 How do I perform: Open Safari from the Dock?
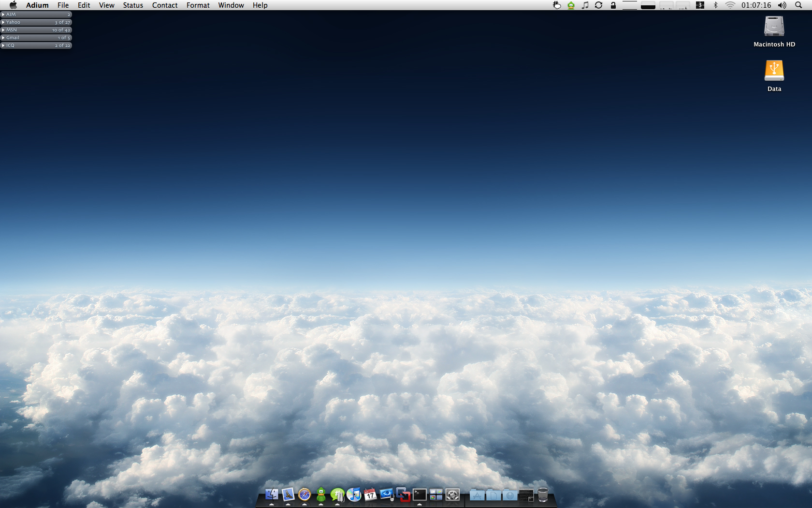point(304,494)
